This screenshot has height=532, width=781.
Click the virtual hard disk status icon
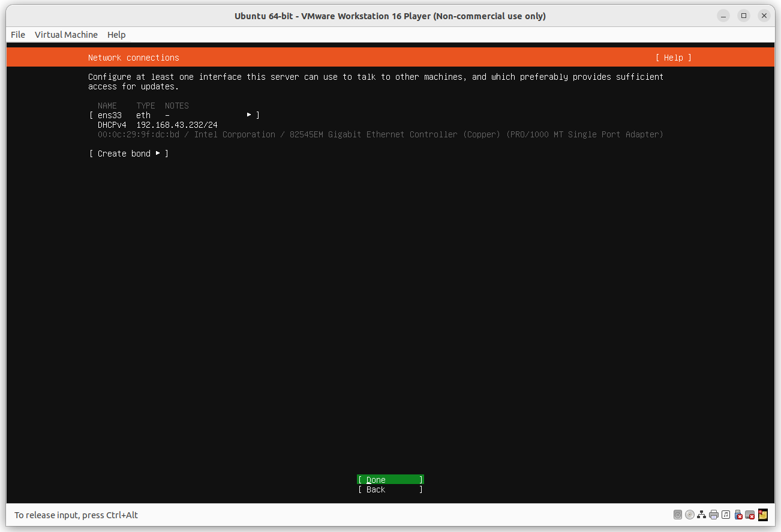coord(678,515)
